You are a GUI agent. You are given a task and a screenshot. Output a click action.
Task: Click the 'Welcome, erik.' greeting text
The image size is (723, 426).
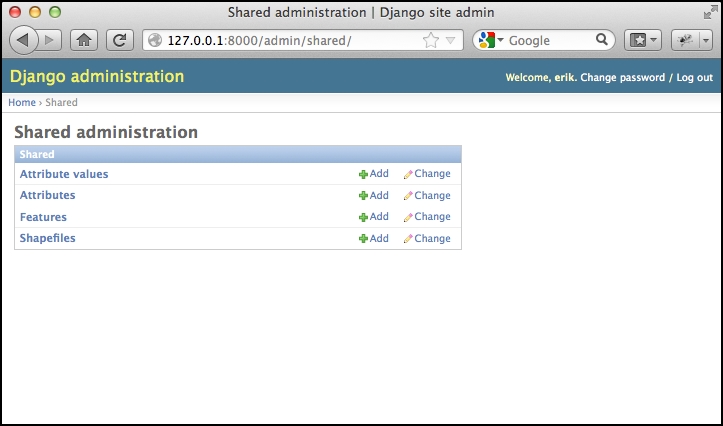541,77
